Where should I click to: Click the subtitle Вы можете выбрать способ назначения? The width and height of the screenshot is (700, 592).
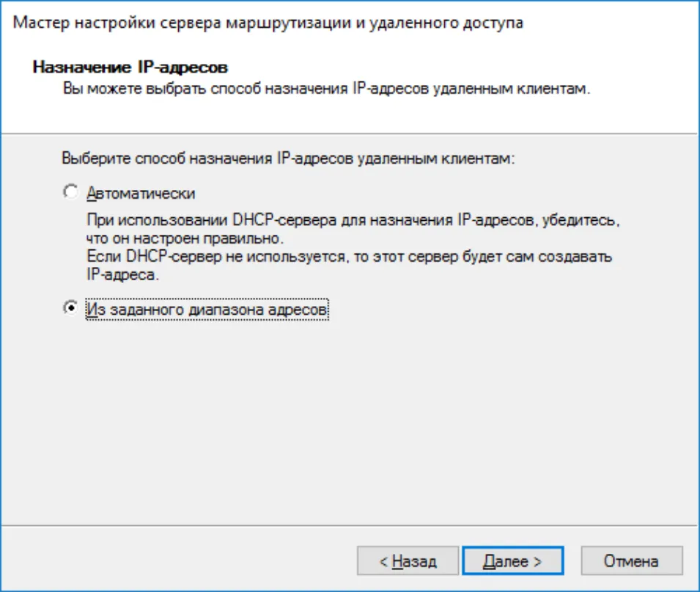(206, 89)
